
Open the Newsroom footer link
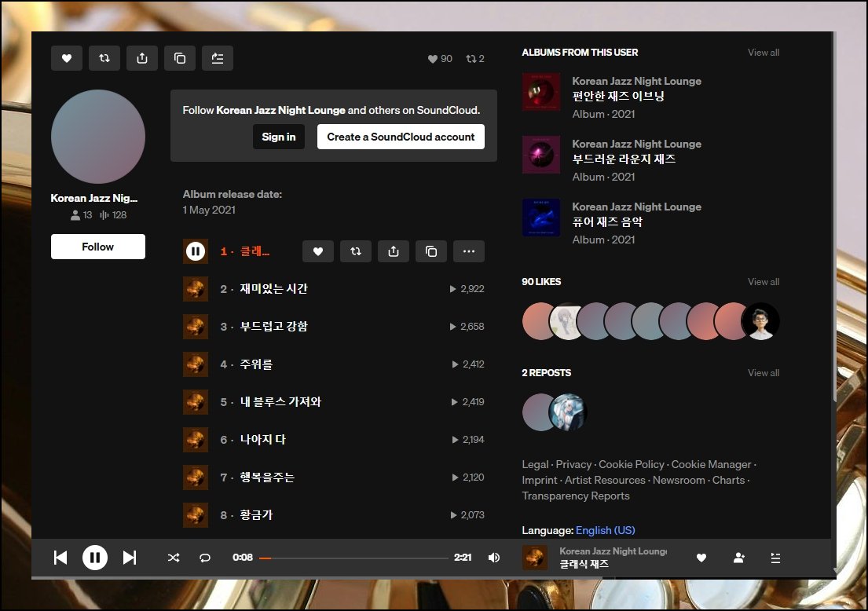[679, 481]
